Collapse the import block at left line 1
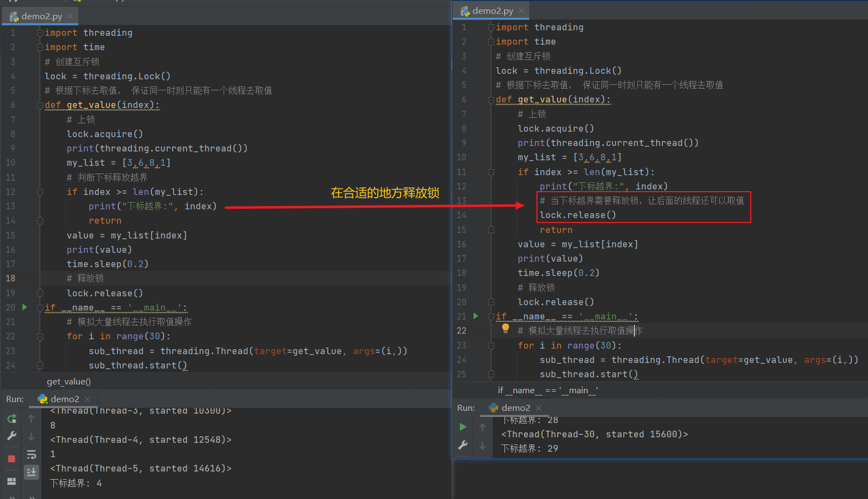The image size is (868, 499). pyautogui.click(x=40, y=33)
